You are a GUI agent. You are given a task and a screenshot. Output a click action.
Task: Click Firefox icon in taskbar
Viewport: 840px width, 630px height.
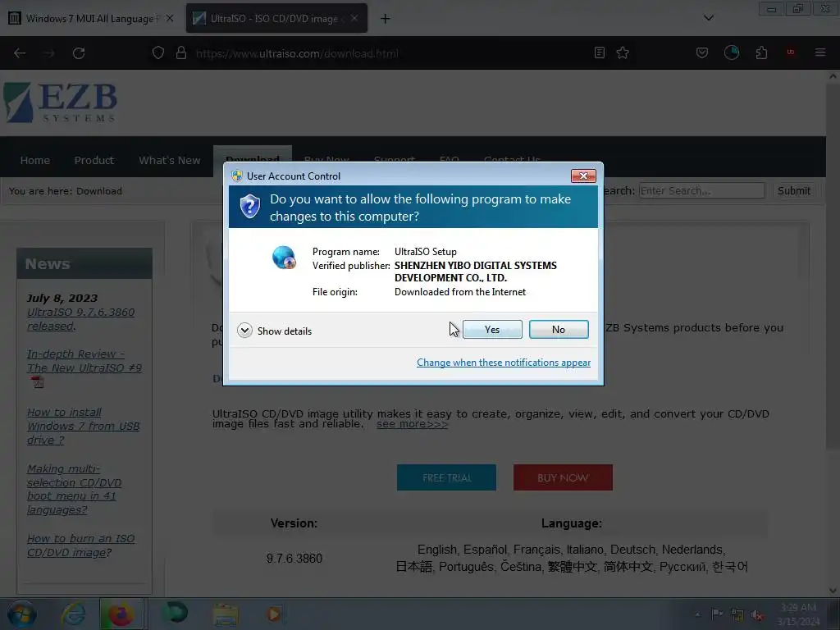[x=121, y=614]
